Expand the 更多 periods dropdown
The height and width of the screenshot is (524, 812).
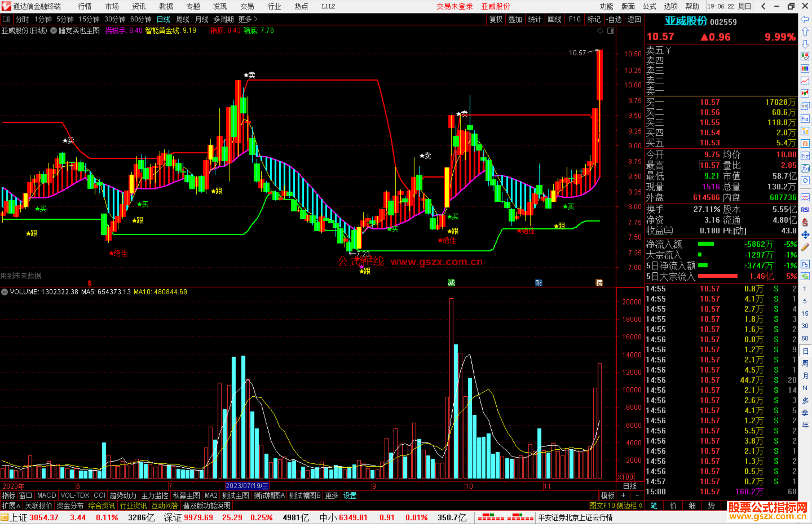(x=248, y=19)
